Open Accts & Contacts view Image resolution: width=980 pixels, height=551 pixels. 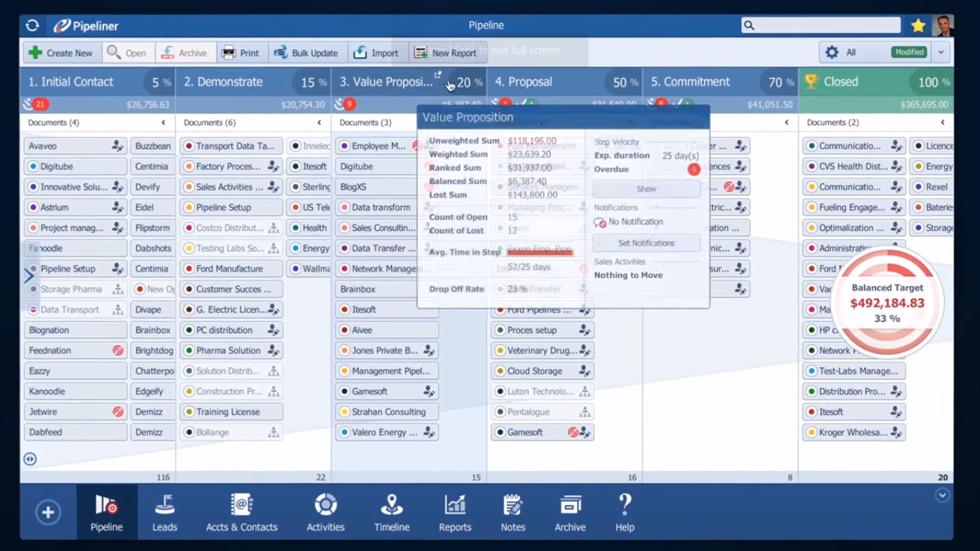[242, 512]
